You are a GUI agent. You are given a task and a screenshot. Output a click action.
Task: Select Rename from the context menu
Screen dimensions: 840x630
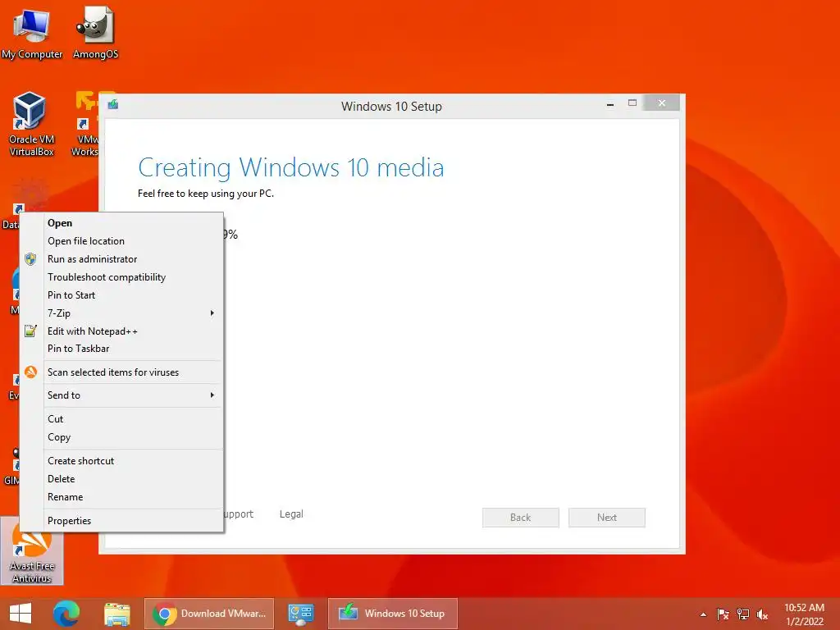[x=121, y=497]
